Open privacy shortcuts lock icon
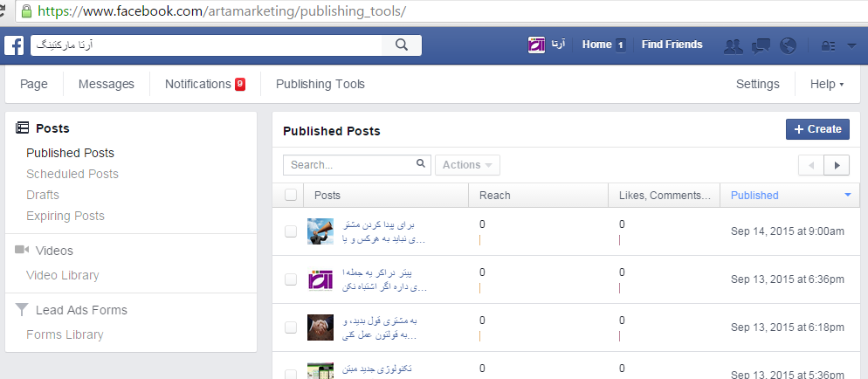The height and width of the screenshot is (379, 868). coord(827,45)
